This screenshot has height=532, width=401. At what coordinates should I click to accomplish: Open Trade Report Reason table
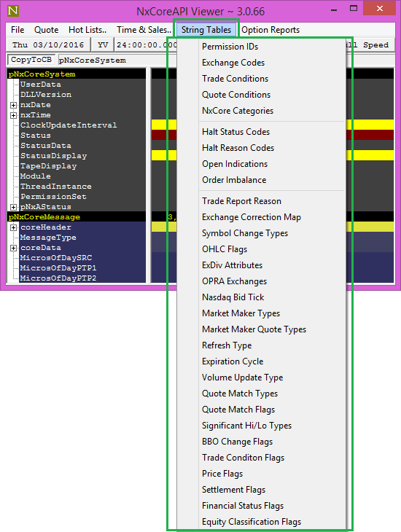pos(241,201)
